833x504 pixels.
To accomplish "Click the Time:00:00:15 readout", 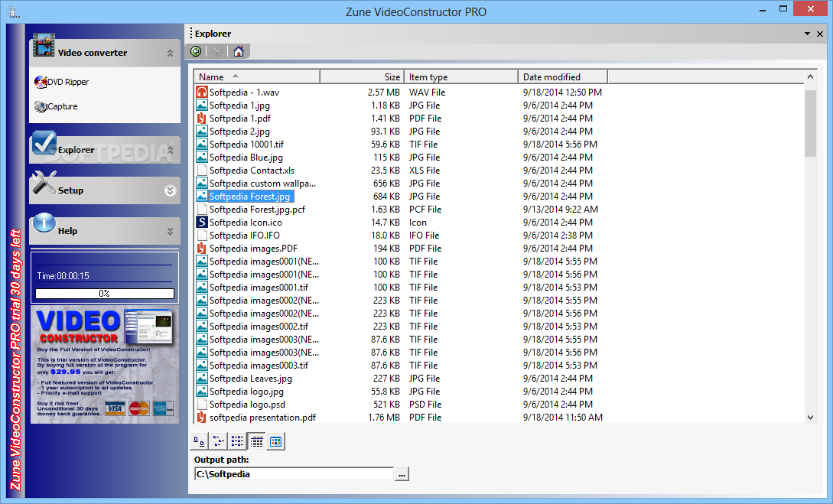I will tap(63, 275).
